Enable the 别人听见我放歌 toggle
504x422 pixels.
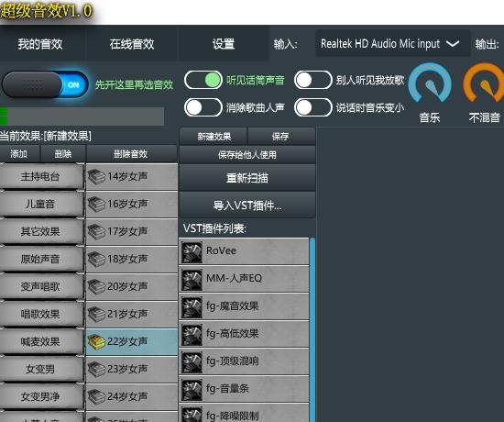pos(313,80)
